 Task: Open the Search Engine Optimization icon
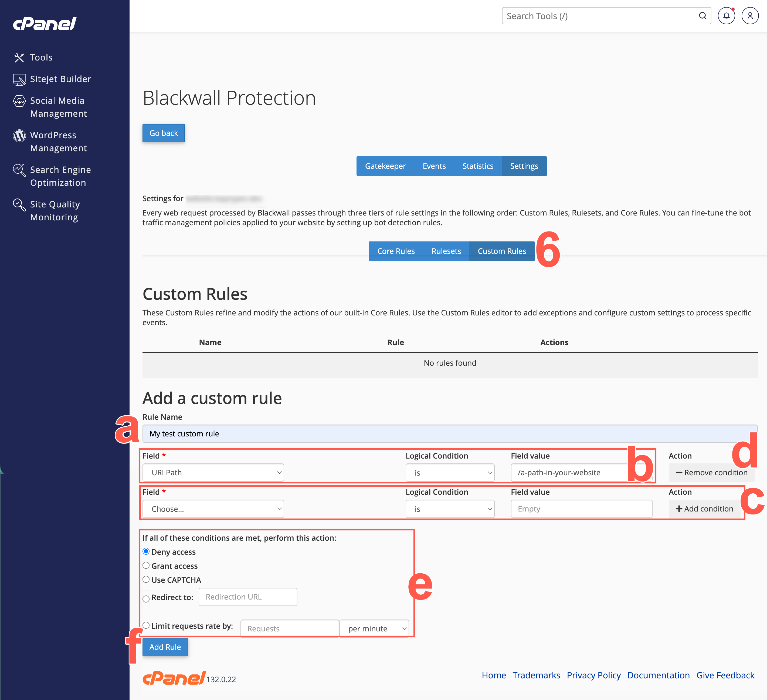tap(19, 170)
